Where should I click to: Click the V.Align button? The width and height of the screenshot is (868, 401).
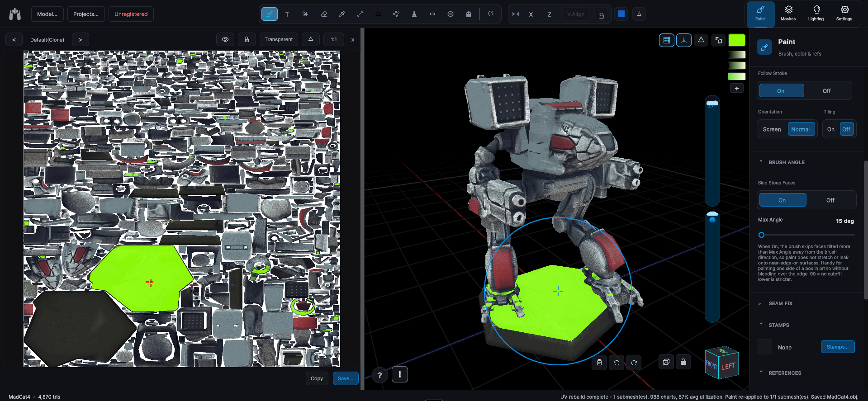pos(576,14)
